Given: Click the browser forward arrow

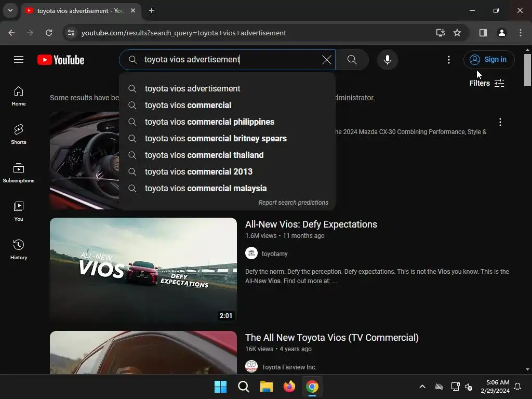Looking at the screenshot, I should coord(30,33).
